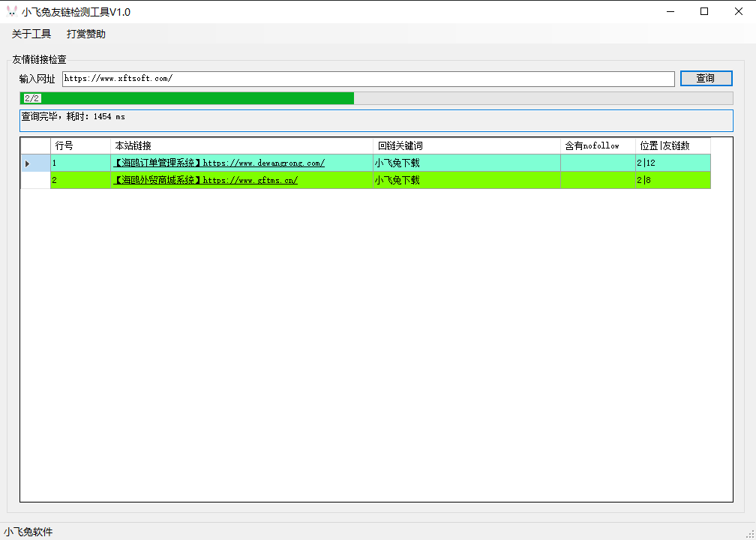Open the 打赏赞助 menu
756x540 pixels.
coord(86,34)
